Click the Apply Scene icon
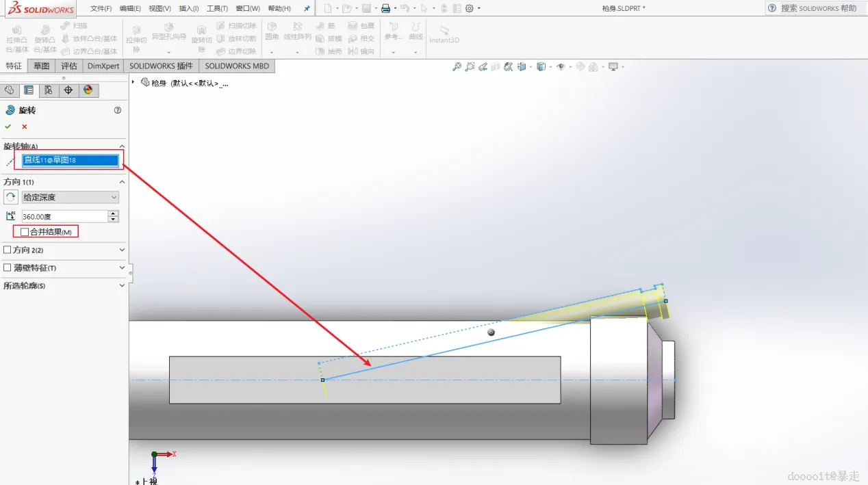This screenshot has width=868, height=485. [593, 67]
